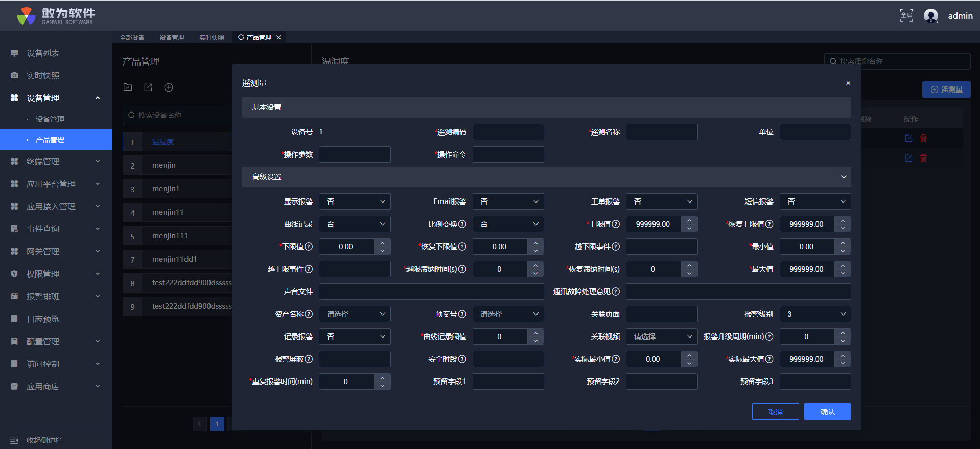Click the 确认 button
The width and height of the screenshot is (980, 449).
coord(827,412)
